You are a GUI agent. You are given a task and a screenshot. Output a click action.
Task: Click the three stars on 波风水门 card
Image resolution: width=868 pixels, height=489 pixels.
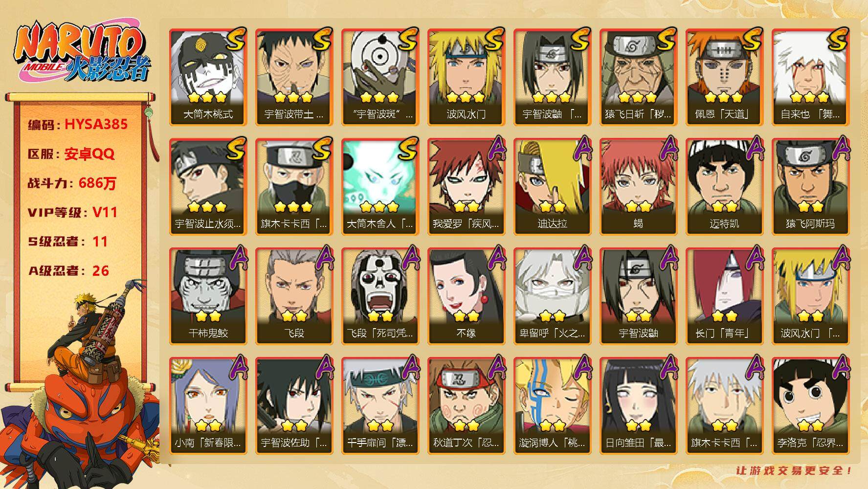point(466,97)
